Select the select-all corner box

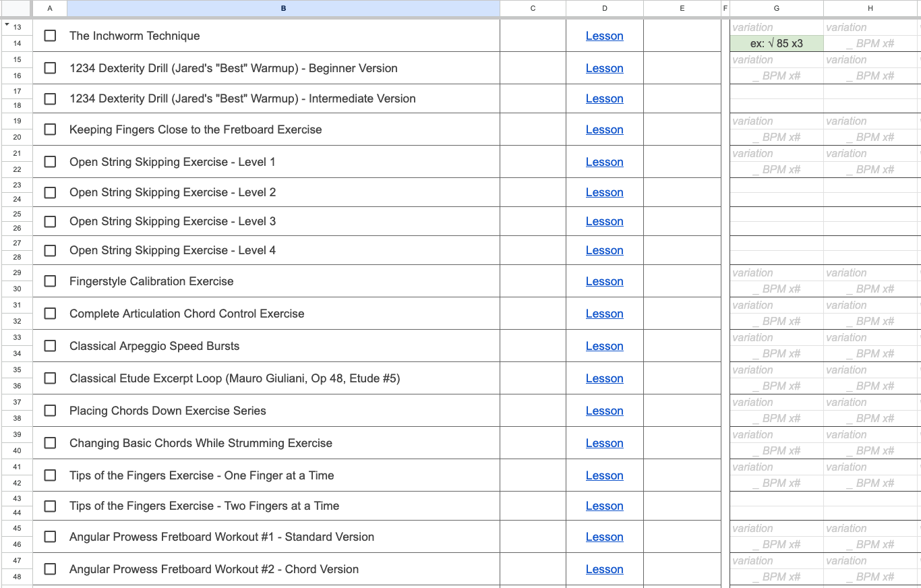16,8
